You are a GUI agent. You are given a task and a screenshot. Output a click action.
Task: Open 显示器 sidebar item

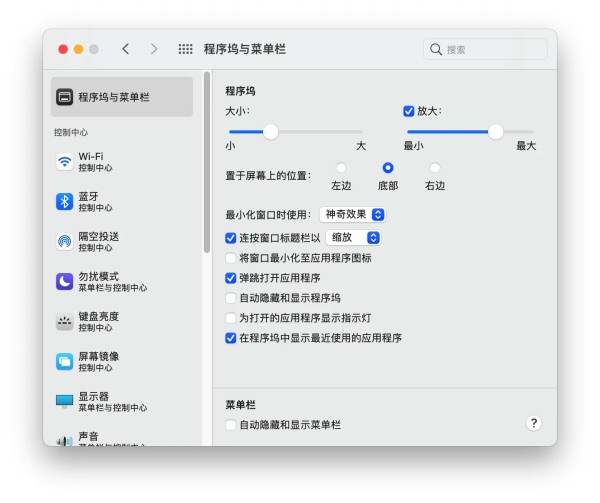(124, 402)
